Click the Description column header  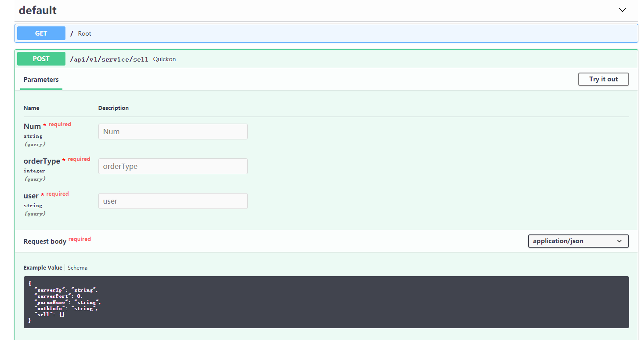(x=113, y=108)
